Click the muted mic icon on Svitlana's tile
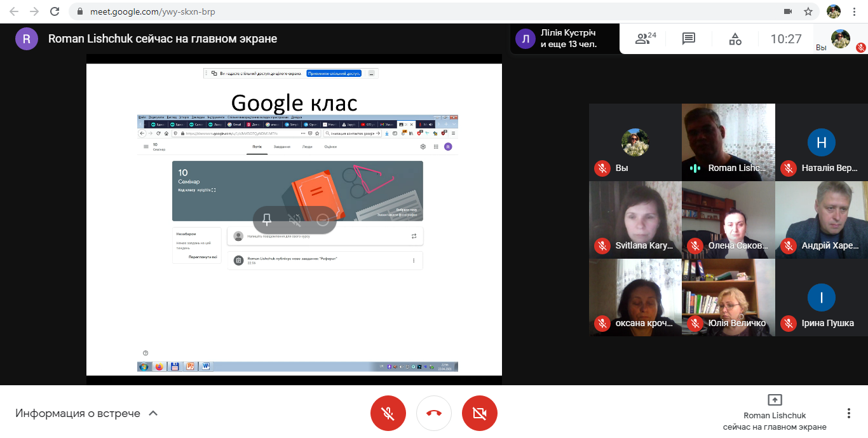 coord(602,245)
